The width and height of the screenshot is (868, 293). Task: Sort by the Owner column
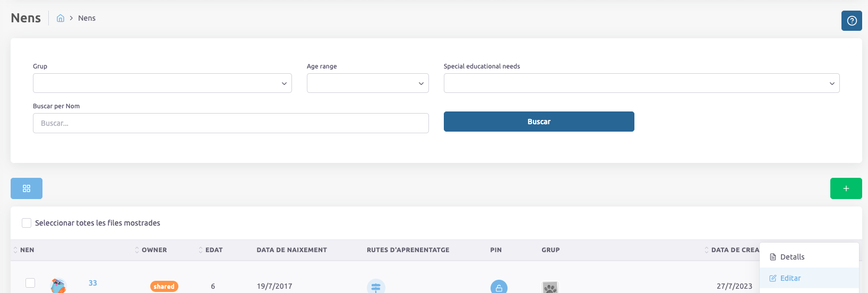[137, 250]
